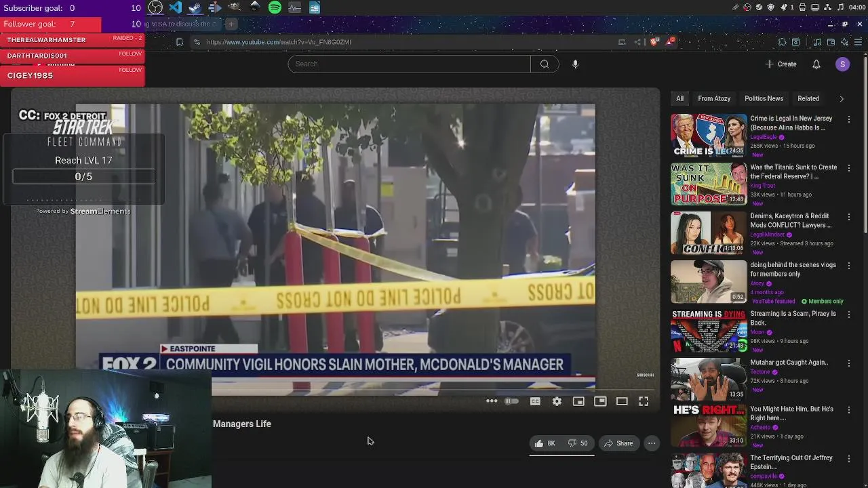Open the volume tray icon
The image size is (868, 488).
click(841, 7)
